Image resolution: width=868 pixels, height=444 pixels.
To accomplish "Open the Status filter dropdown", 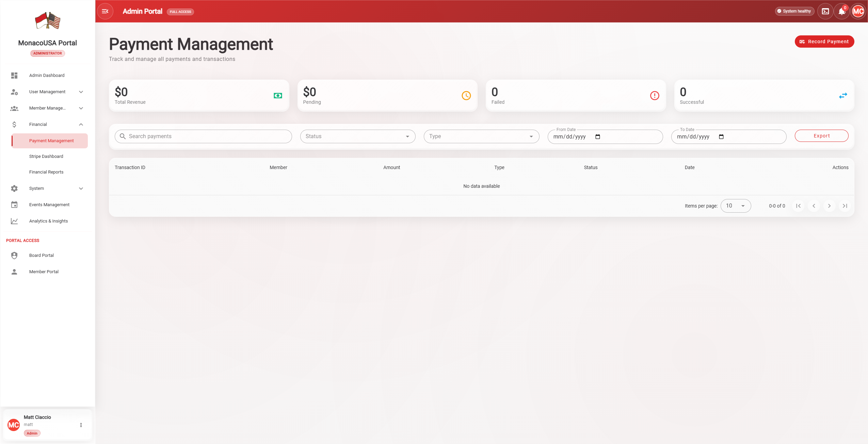I will pyautogui.click(x=357, y=136).
